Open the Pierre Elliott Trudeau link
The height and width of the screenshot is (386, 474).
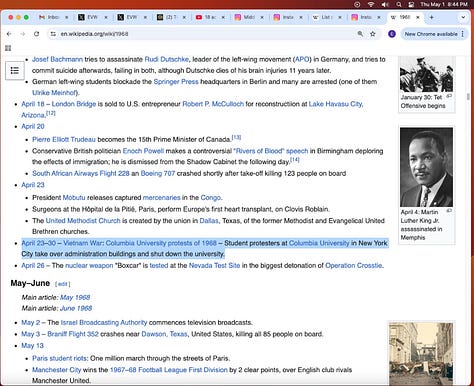click(x=64, y=139)
